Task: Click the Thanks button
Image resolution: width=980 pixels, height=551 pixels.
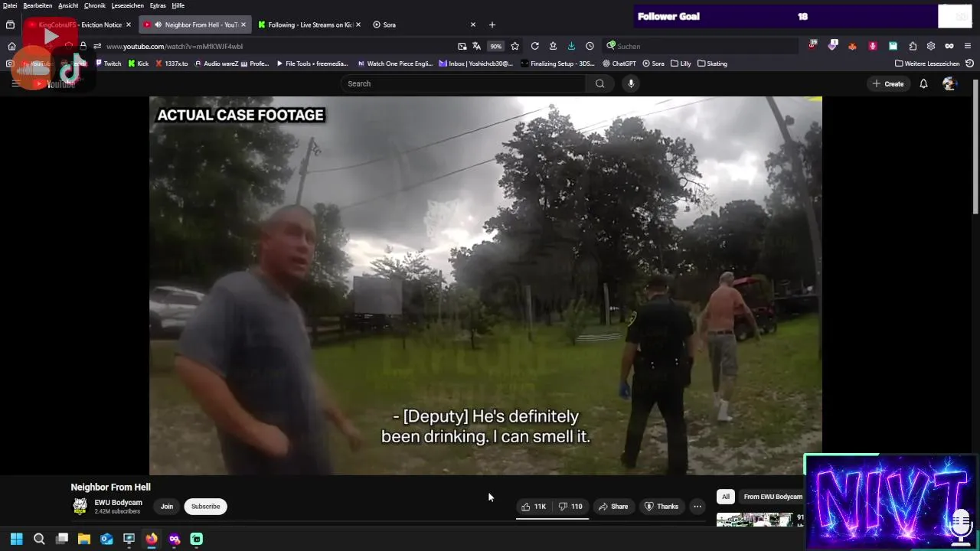Action: tap(661, 507)
